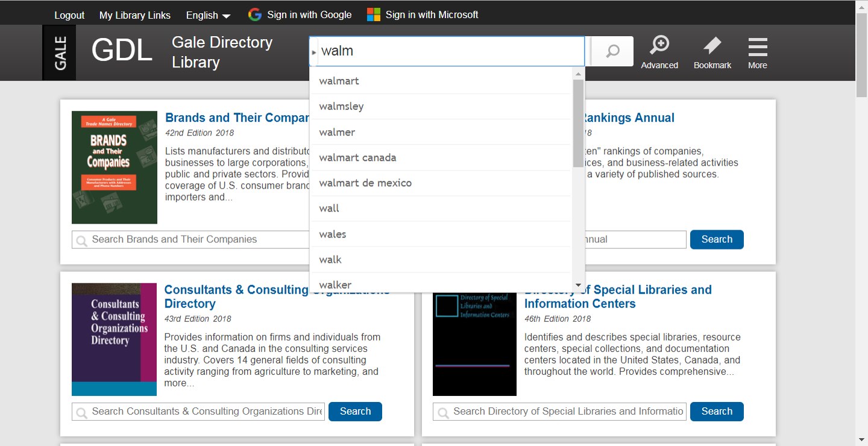Screen dimensions: 868x446
Task: Click Search button for Rankings Annual
Action: pos(717,239)
